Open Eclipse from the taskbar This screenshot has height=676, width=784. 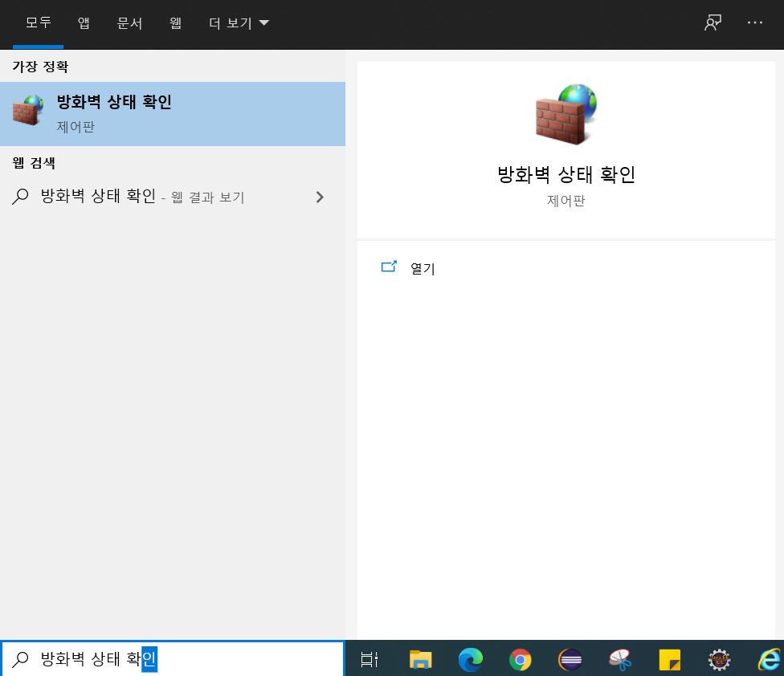tap(570, 659)
